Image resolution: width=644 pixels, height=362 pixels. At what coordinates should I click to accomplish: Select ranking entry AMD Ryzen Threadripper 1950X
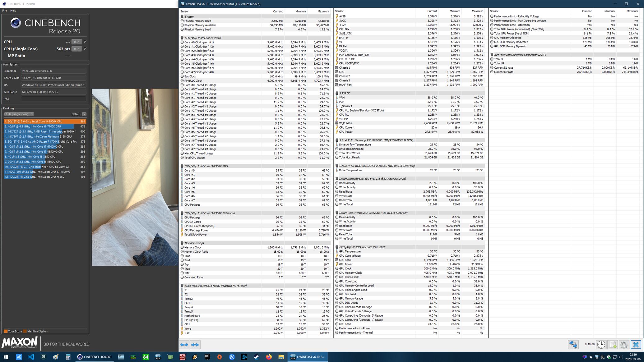[x=45, y=131]
